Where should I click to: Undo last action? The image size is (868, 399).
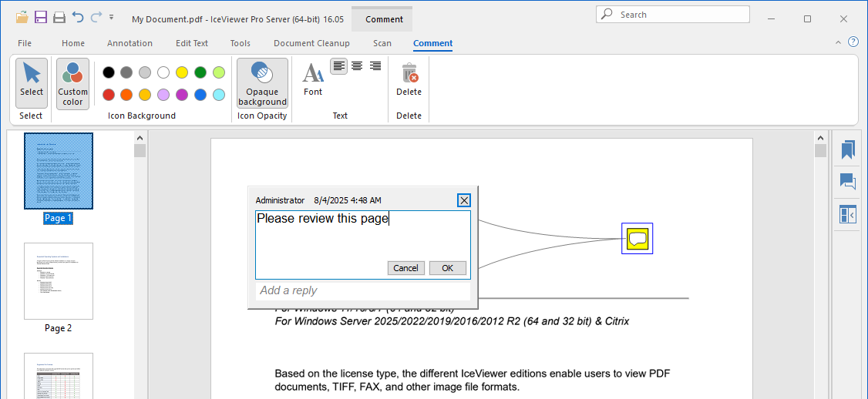[78, 17]
